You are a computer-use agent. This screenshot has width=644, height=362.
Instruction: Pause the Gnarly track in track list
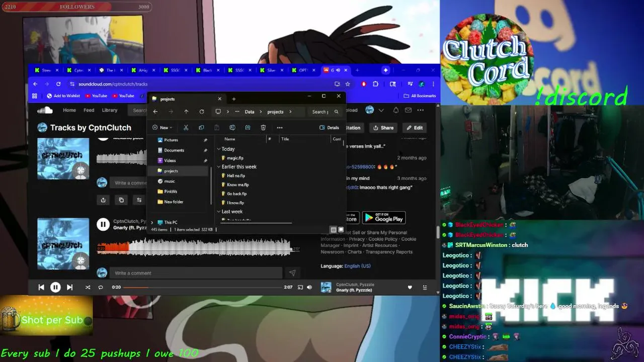coord(103,225)
